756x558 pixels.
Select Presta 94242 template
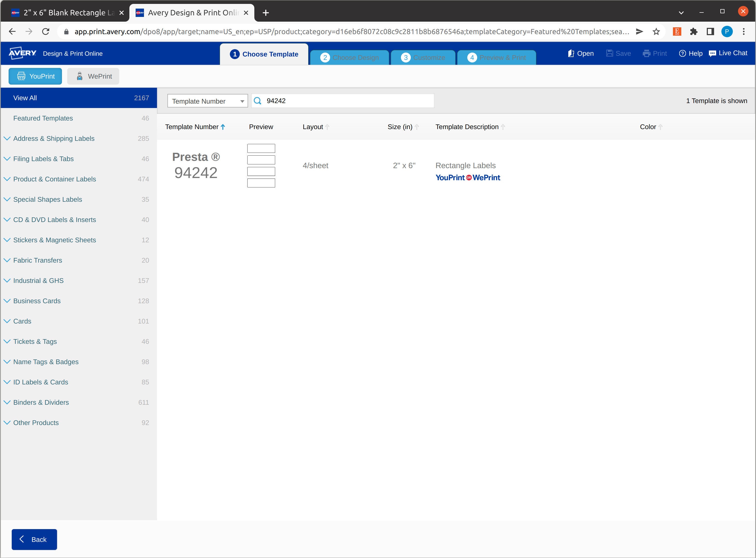[196, 166]
